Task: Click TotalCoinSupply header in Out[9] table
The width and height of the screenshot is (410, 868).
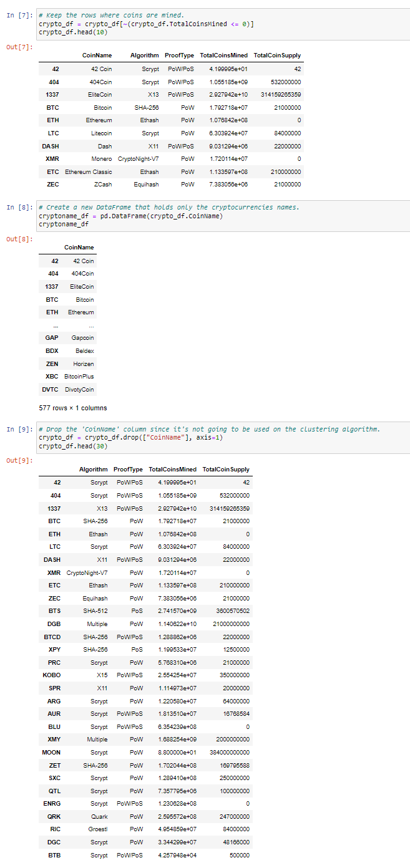Action: (226, 469)
